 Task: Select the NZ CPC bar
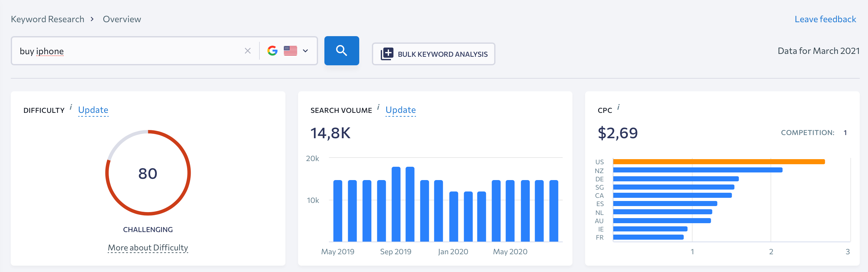[x=698, y=170]
